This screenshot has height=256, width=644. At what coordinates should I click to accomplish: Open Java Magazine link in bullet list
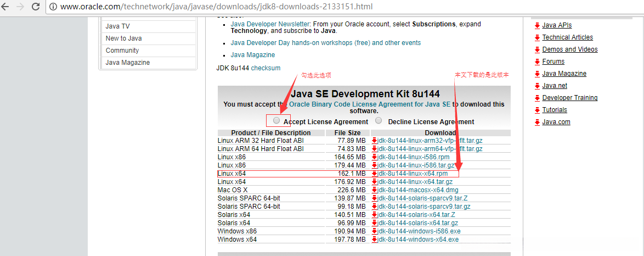(x=252, y=55)
